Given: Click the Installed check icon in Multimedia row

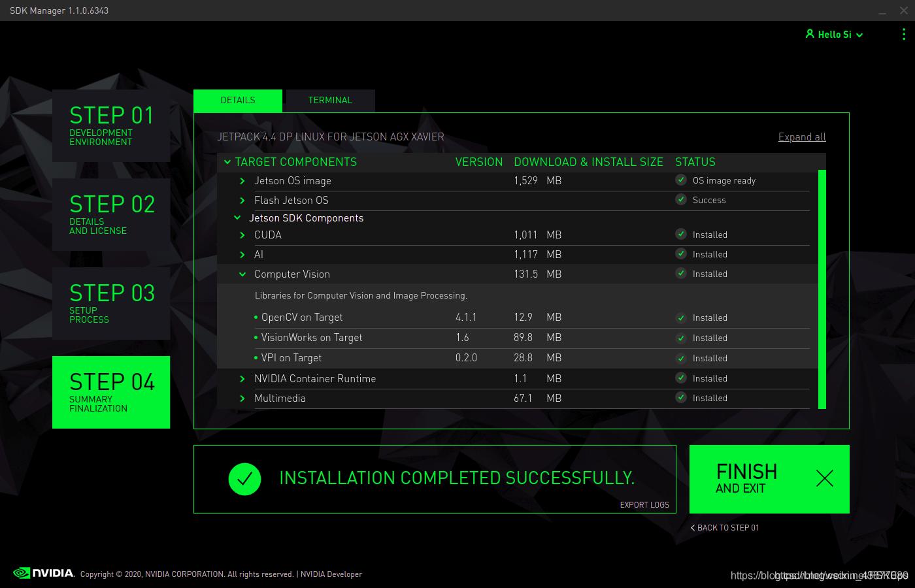Looking at the screenshot, I should pos(681,398).
